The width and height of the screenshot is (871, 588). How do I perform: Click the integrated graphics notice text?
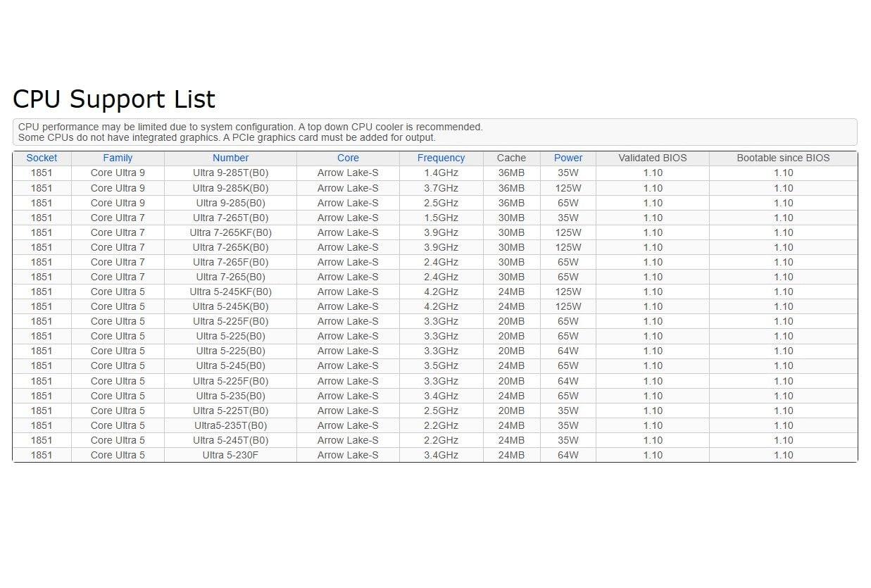tap(227, 137)
